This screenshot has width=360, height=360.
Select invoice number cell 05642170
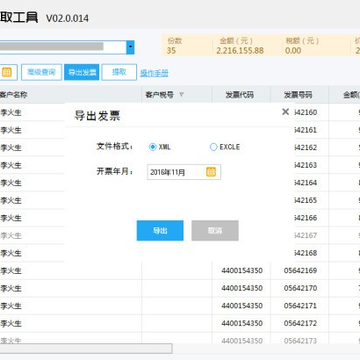(300, 288)
